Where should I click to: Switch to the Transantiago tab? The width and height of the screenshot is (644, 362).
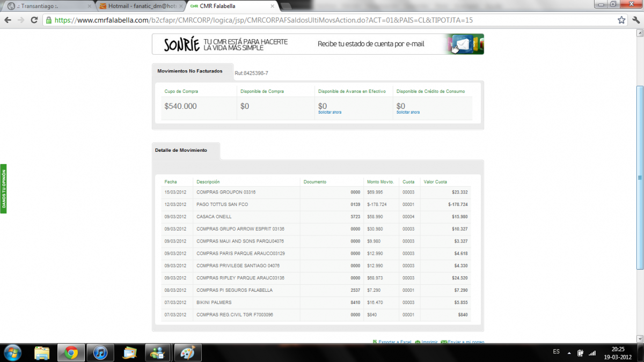[x=48, y=6]
